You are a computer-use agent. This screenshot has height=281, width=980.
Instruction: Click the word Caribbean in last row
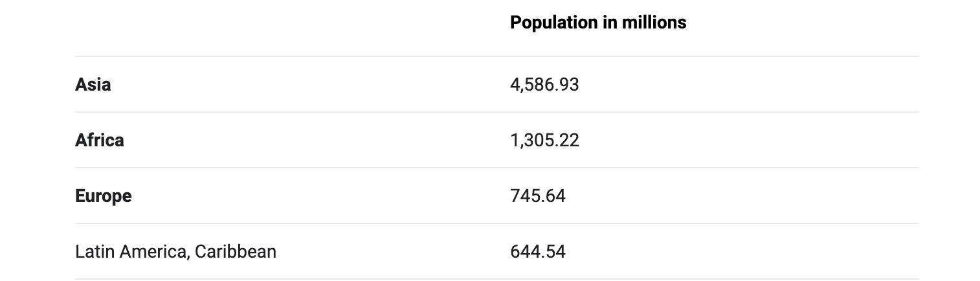tap(235, 252)
